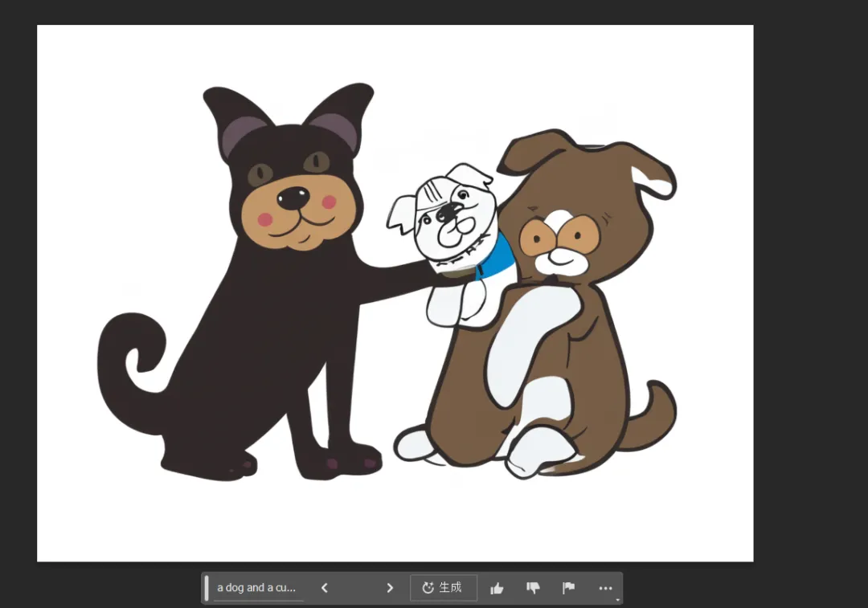This screenshot has height=608, width=868.
Task: Show previous variation with left arrow
Action: coord(325,588)
